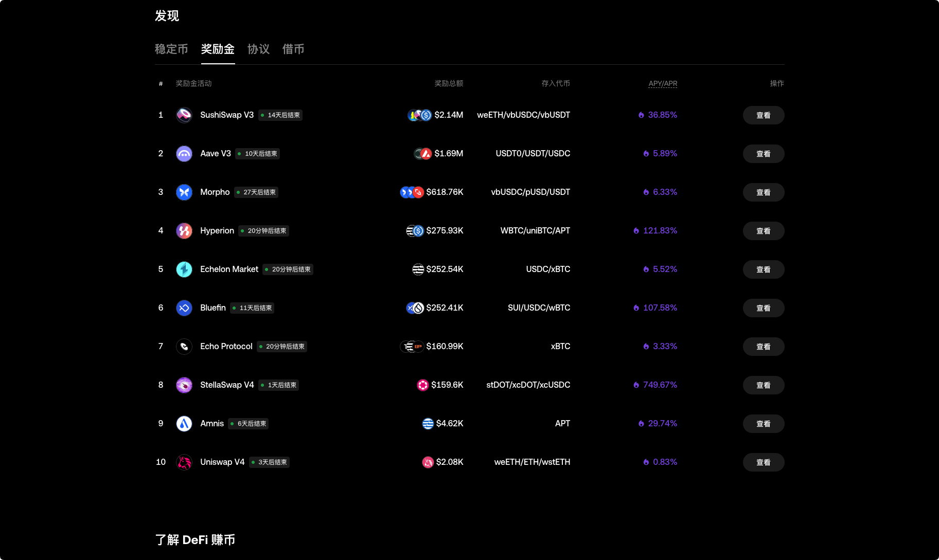
Task: Click the Hyperion protocol logo
Action: [184, 230]
